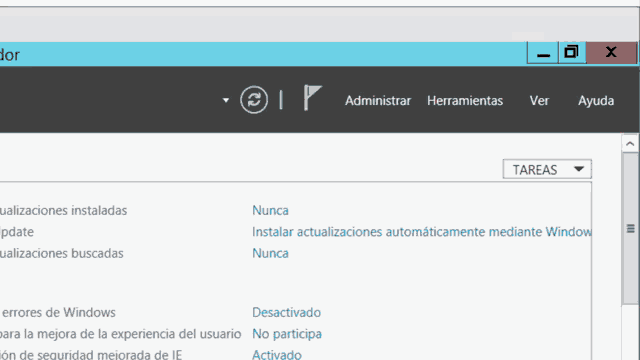Expand the TAREAS dropdown
The width and height of the screenshot is (640, 360).
point(547,169)
